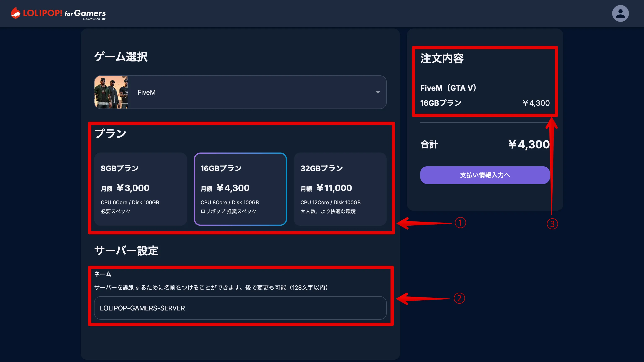Screen dimensions: 644x362
Task: Click the CPU 12Core / Disk 100GB spec
Action: [x=330, y=203]
